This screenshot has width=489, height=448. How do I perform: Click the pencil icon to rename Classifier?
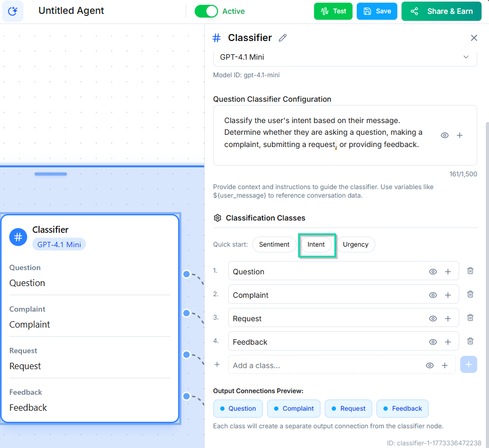(282, 37)
